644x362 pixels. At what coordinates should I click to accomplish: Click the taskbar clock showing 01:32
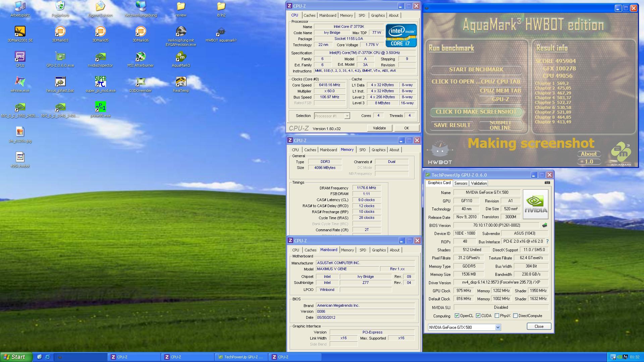[635, 357]
